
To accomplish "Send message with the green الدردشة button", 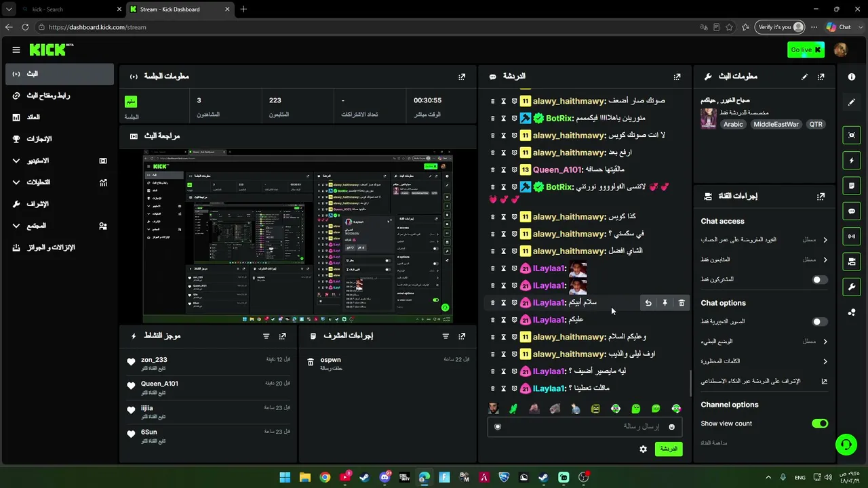I will (669, 449).
